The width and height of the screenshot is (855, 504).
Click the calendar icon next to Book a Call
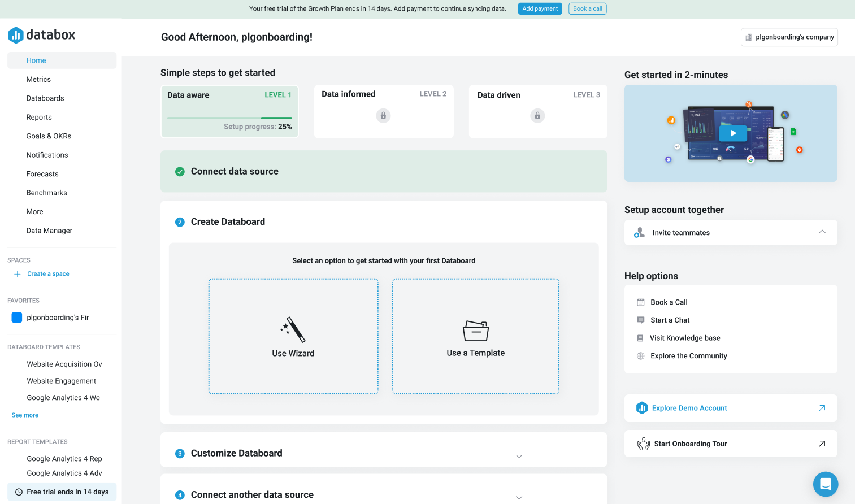pos(641,302)
